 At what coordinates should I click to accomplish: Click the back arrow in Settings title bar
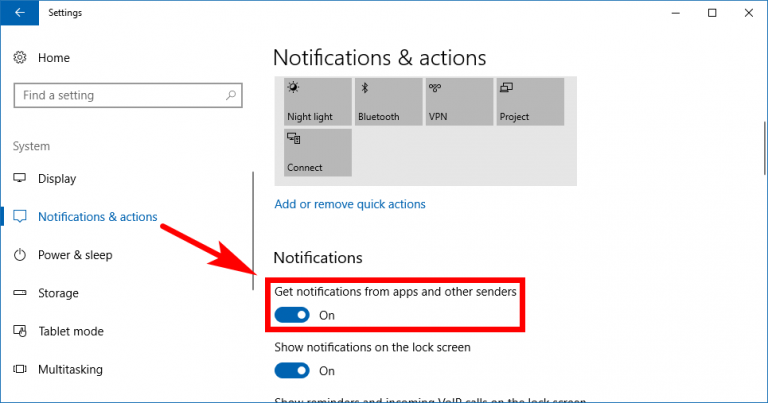pos(20,13)
